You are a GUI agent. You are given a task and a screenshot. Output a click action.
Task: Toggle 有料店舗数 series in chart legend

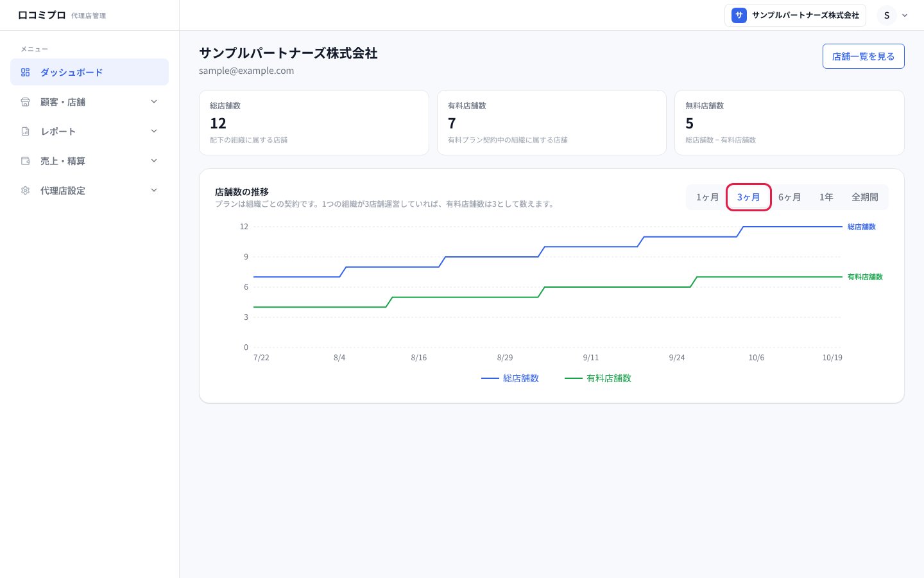pos(598,378)
